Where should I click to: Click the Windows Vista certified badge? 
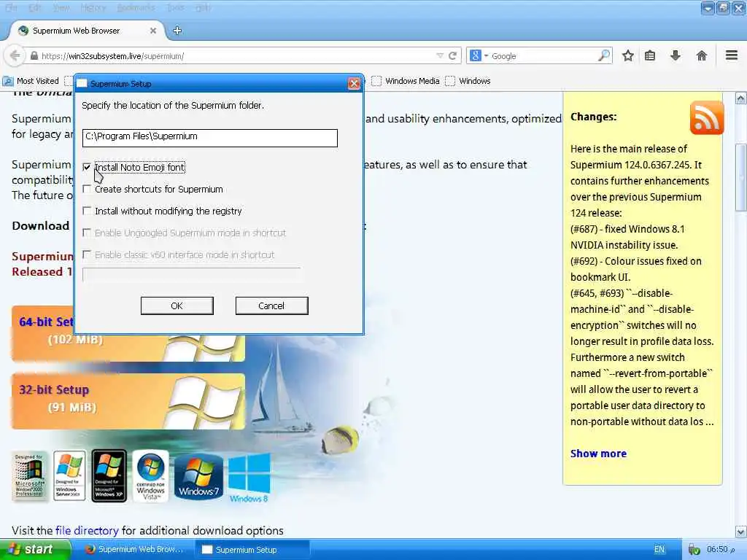(150, 475)
